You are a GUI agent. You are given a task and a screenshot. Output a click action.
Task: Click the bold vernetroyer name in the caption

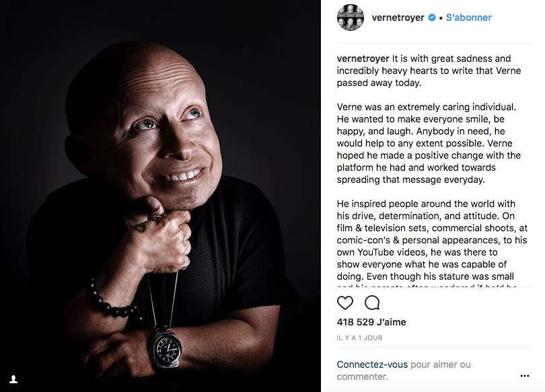click(363, 58)
